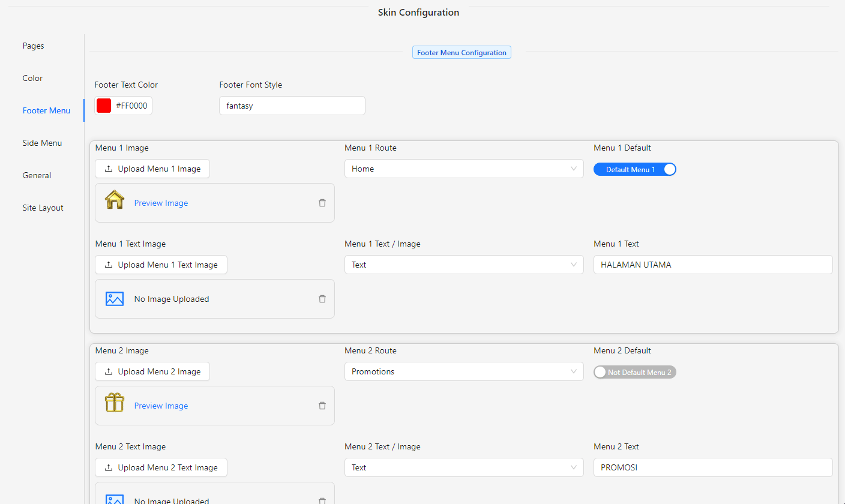Viewport: 845px width, 504px height.
Task: Click the home icon in Menu 1 image preview
Action: coord(114,199)
